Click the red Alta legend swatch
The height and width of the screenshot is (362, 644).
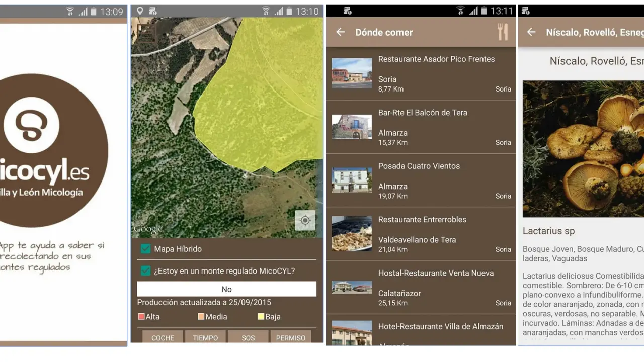tap(141, 317)
